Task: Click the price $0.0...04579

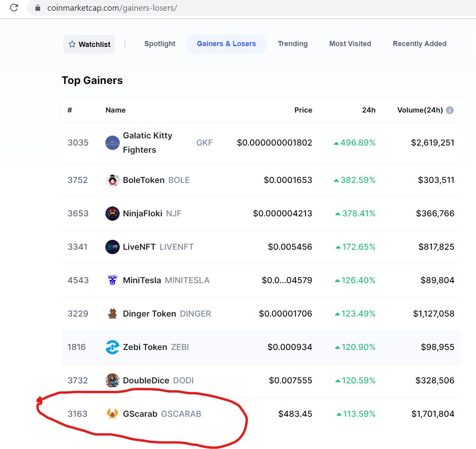Action: 287,280
